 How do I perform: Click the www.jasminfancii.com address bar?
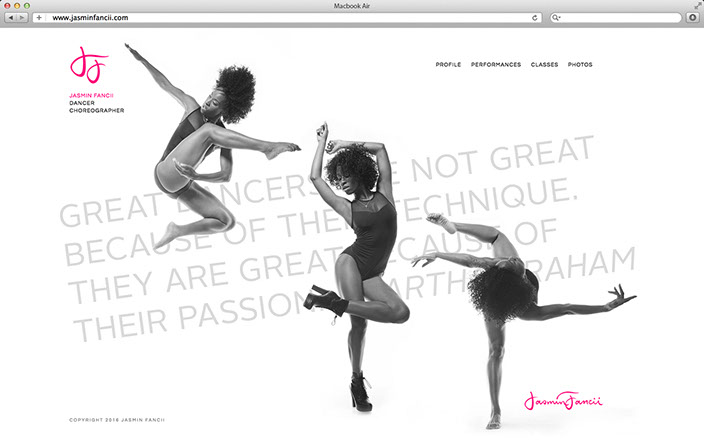280,18
